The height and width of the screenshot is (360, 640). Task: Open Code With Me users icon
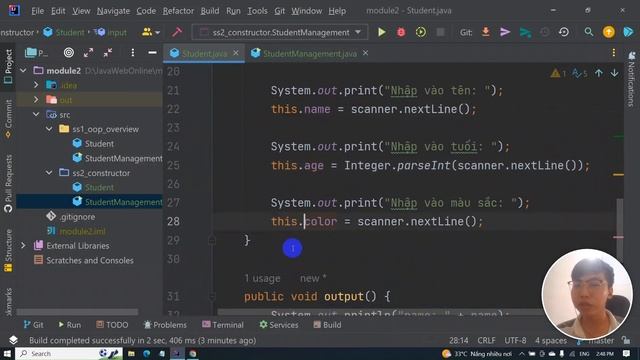(150, 32)
